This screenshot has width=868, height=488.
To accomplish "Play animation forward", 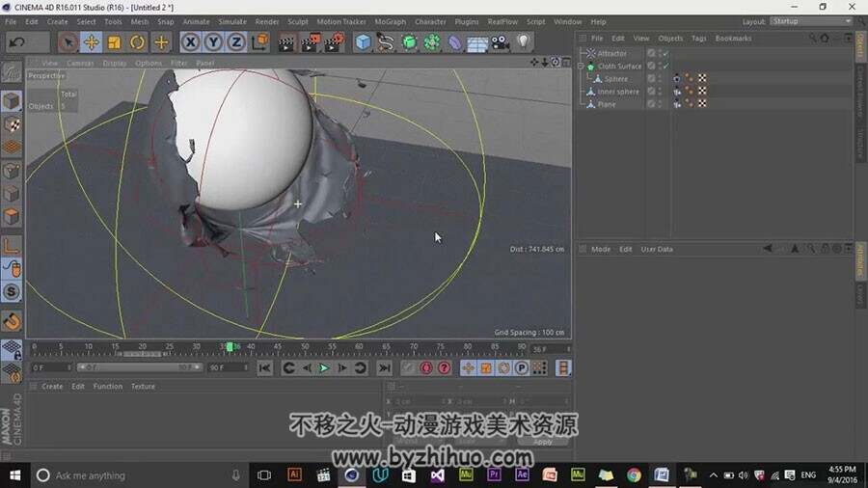I will tap(324, 368).
